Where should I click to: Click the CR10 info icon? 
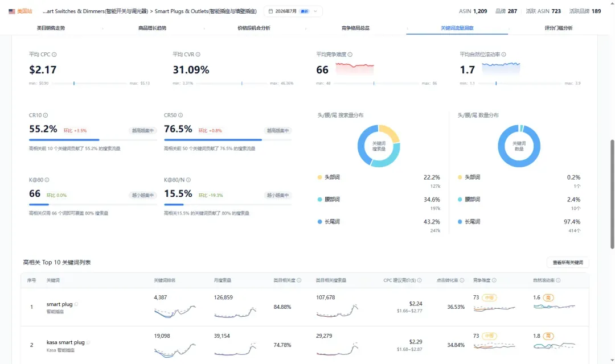coord(46,115)
